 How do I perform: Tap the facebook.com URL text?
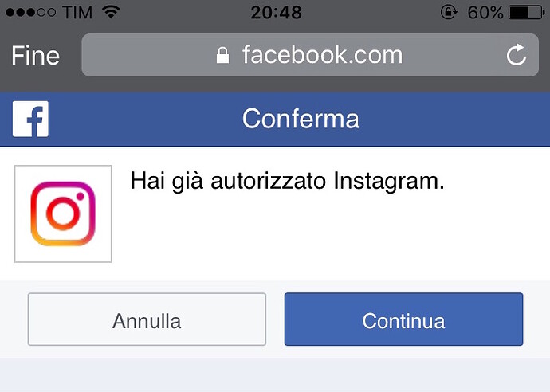(x=322, y=55)
